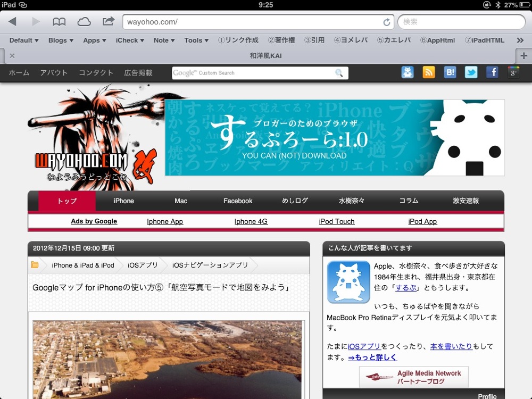
Task: Select the めしログ navigation tab
Action: pos(295,201)
